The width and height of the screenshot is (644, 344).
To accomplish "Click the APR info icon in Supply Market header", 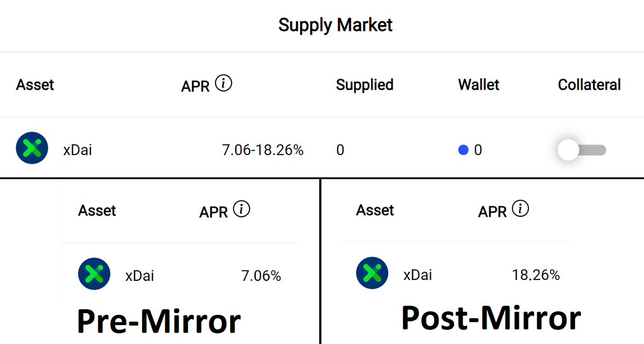I will click(x=224, y=84).
